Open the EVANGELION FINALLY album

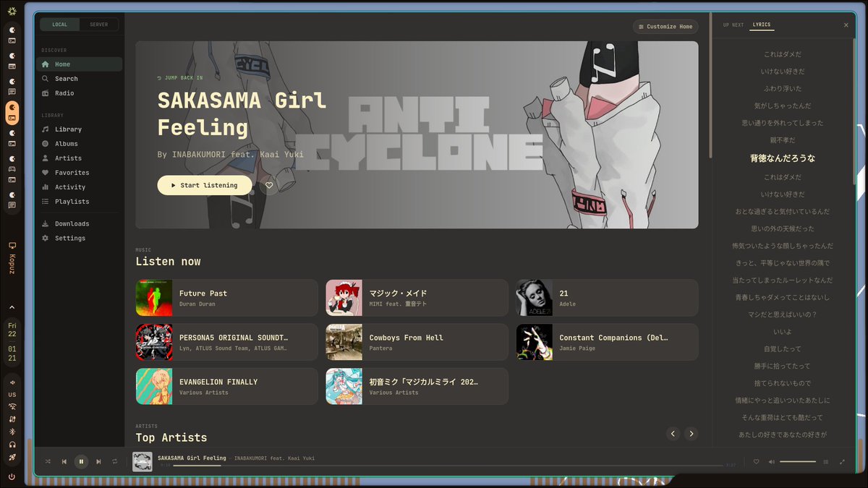226,386
